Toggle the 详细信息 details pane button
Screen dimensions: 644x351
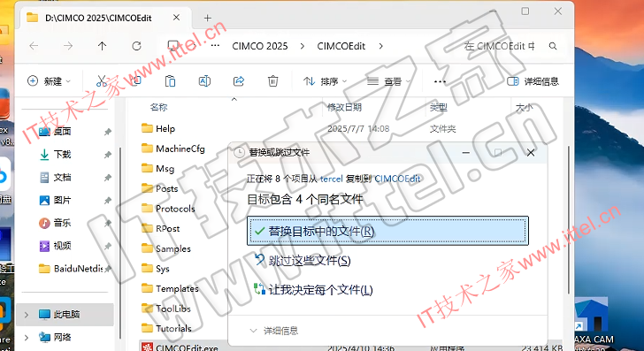tap(533, 81)
